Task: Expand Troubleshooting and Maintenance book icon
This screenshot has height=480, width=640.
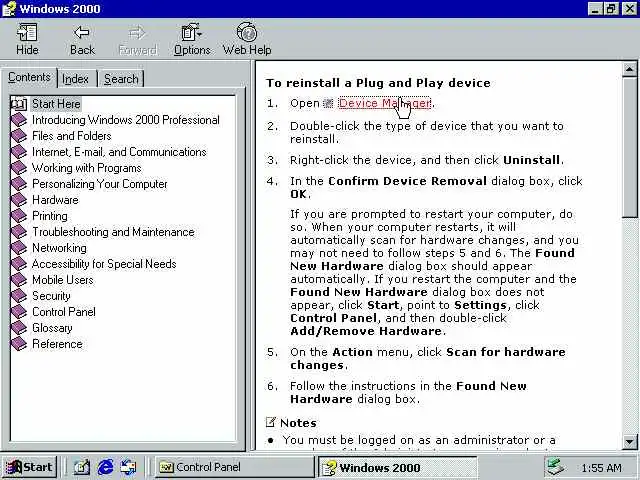Action: (18, 232)
